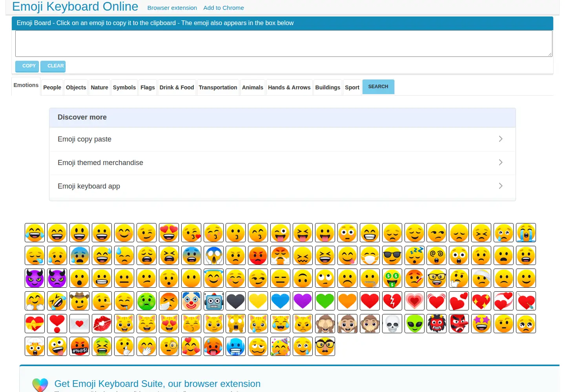Select the green nauseated face emoji
The image size is (565, 392).
click(146, 301)
